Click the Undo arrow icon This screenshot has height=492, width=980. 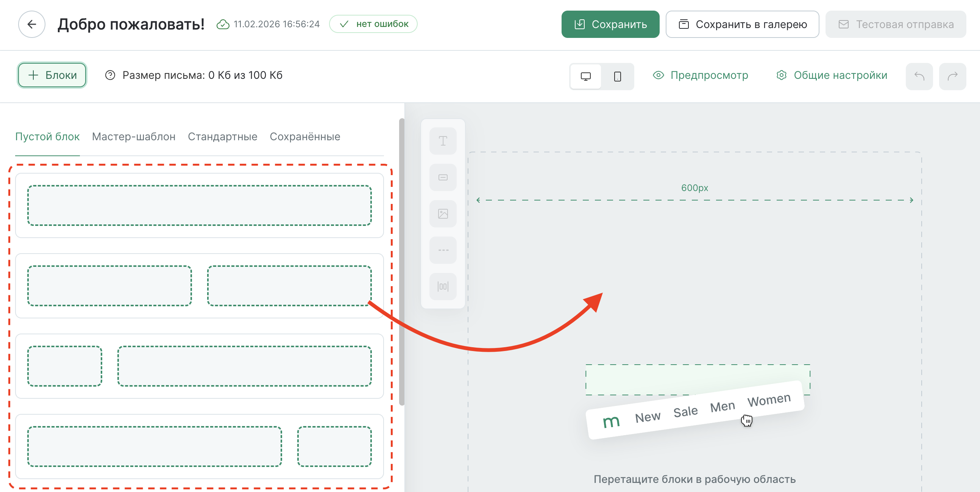click(919, 76)
